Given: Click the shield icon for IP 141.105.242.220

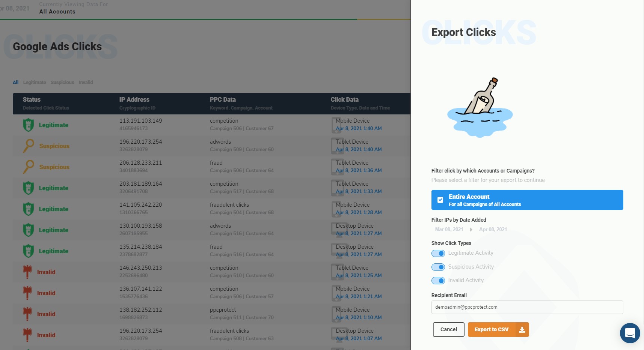Looking at the screenshot, I should [29, 209].
